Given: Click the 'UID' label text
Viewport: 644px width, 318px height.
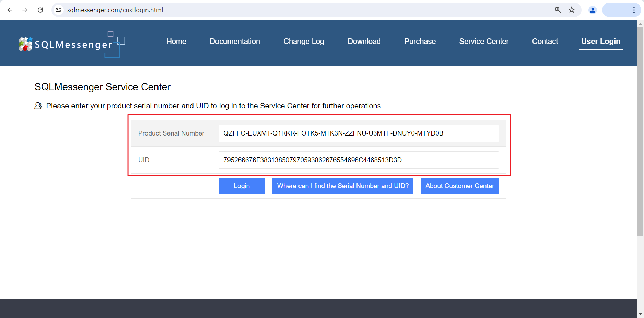Looking at the screenshot, I should point(144,160).
